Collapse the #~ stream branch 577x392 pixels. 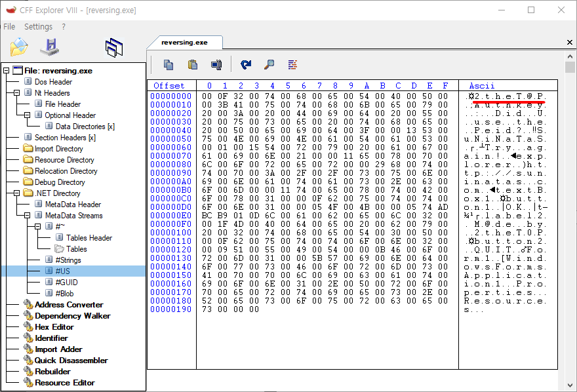point(37,227)
